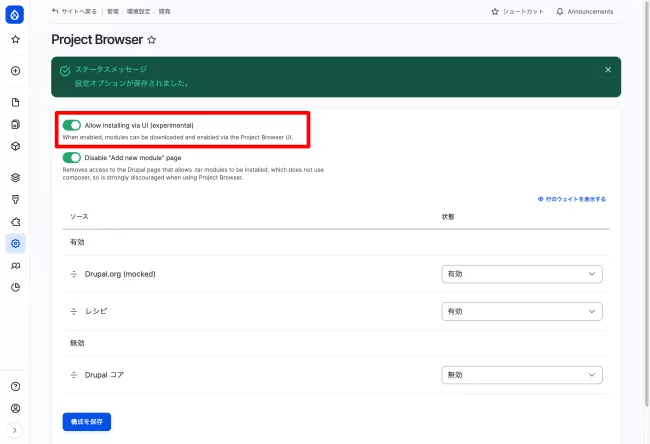The width and height of the screenshot is (650, 444).
Task: Click drag handle for レシピ row
Action: click(74, 311)
